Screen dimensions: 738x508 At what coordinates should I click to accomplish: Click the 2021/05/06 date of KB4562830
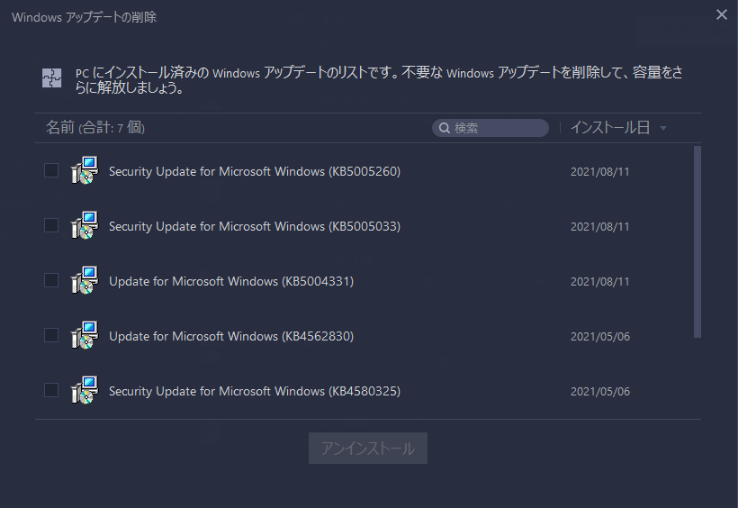point(600,337)
